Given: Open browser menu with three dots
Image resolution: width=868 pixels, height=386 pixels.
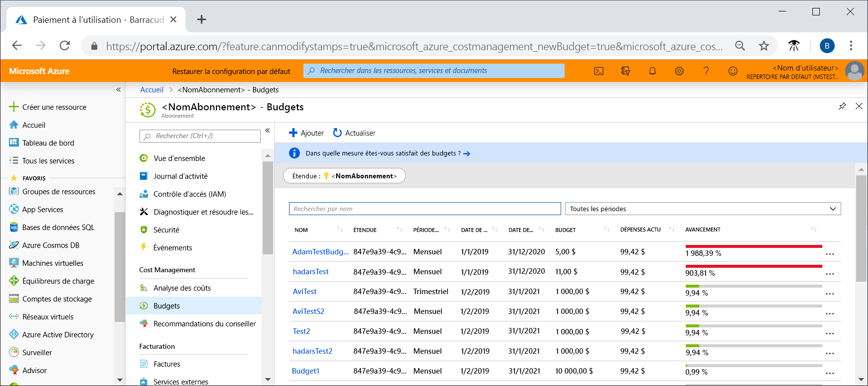Looking at the screenshot, I should coord(851,46).
